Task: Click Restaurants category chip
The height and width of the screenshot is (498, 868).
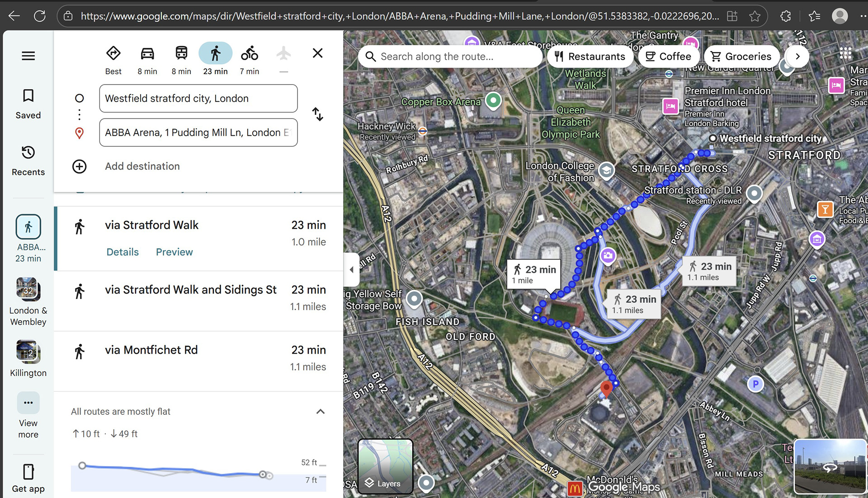Action: click(x=590, y=57)
